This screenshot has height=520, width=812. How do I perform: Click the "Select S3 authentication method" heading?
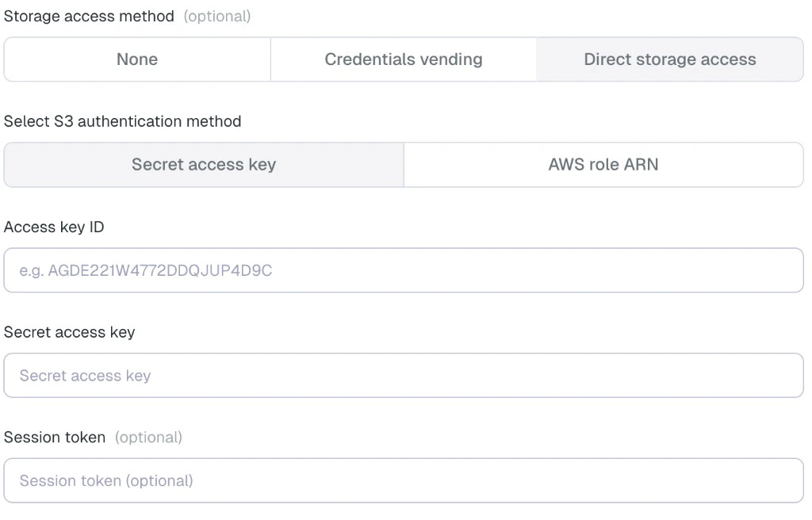tap(122, 120)
